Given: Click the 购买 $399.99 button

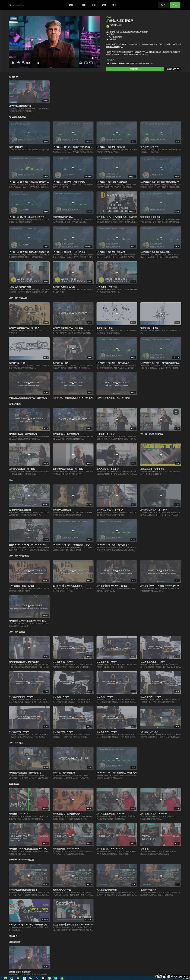Looking at the screenshot, I should [173, 69].
